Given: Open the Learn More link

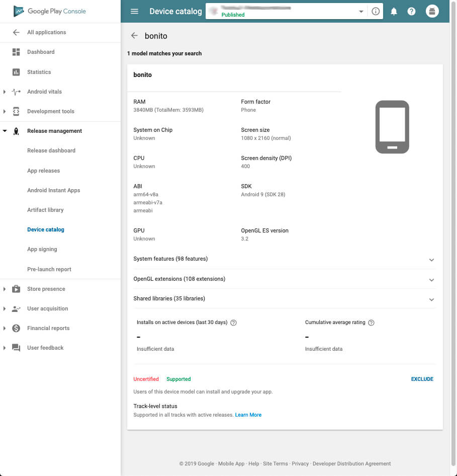Looking at the screenshot, I should 248,415.
